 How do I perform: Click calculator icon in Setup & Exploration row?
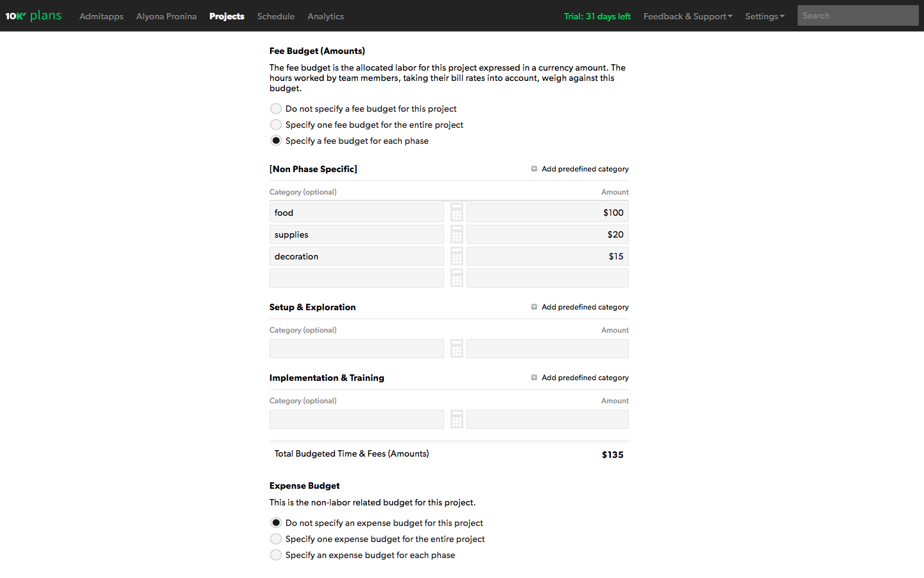coord(456,349)
